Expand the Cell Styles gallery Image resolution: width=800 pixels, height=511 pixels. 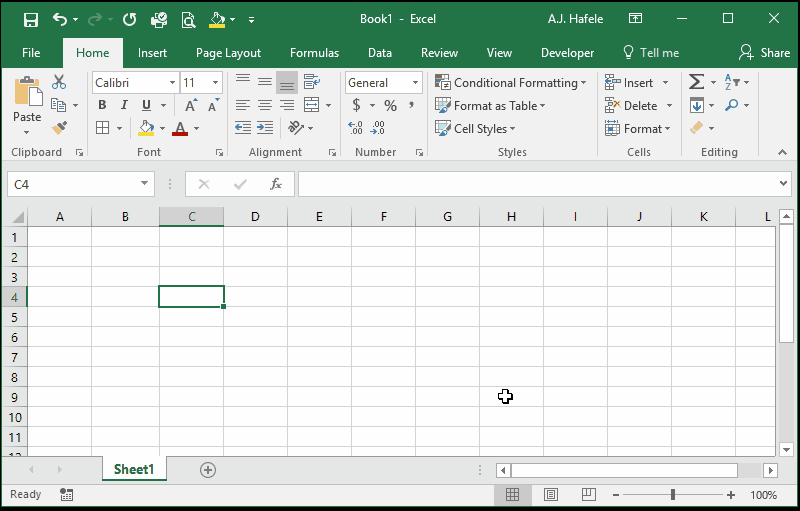point(475,129)
